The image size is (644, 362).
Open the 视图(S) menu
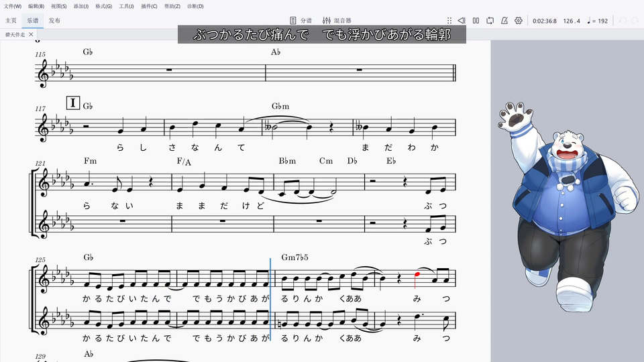pyautogui.click(x=59, y=6)
